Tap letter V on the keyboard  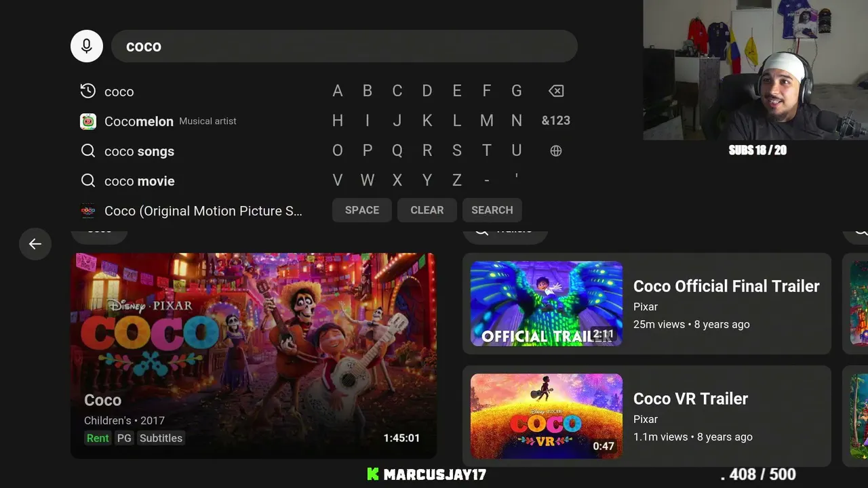click(338, 180)
